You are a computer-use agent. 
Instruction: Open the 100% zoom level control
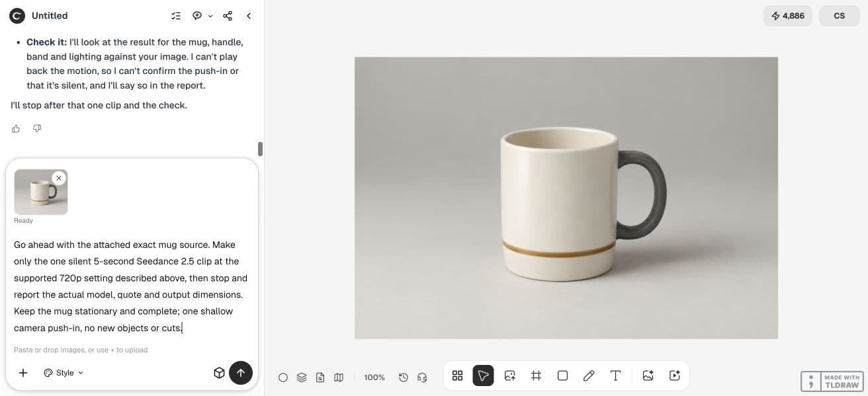pos(374,377)
